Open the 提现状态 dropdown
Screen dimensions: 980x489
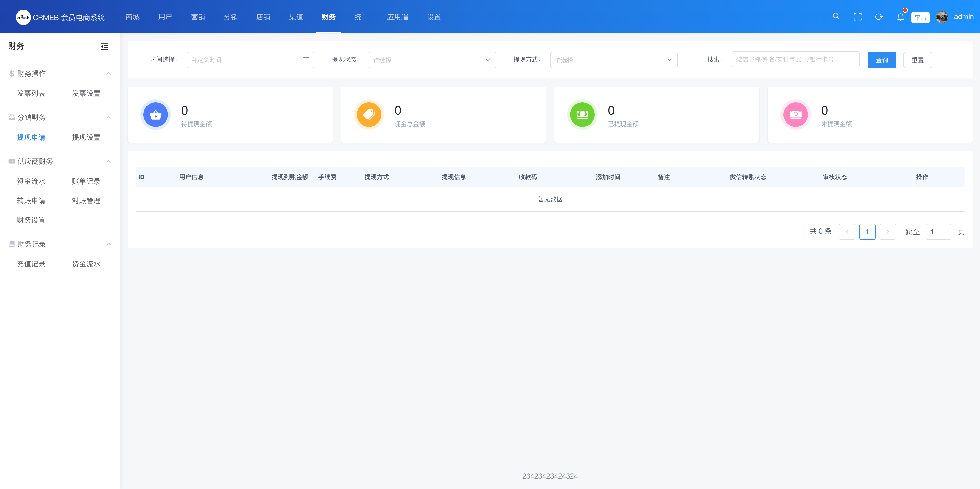pyautogui.click(x=432, y=60)
